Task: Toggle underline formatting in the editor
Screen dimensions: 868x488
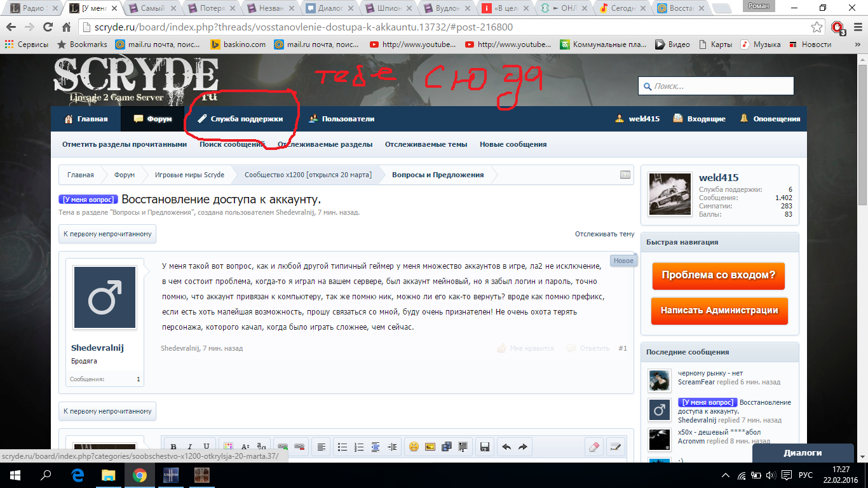Action: pyautogui.click(x=206, y=447)
